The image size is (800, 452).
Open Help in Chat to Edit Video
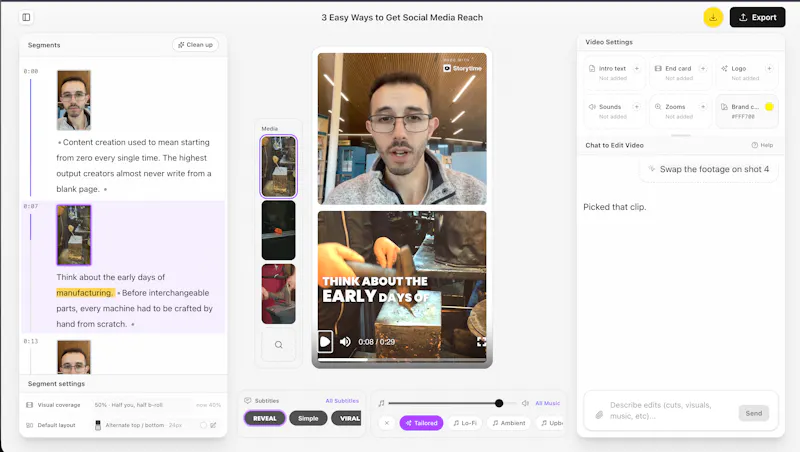tap(762, 145)
